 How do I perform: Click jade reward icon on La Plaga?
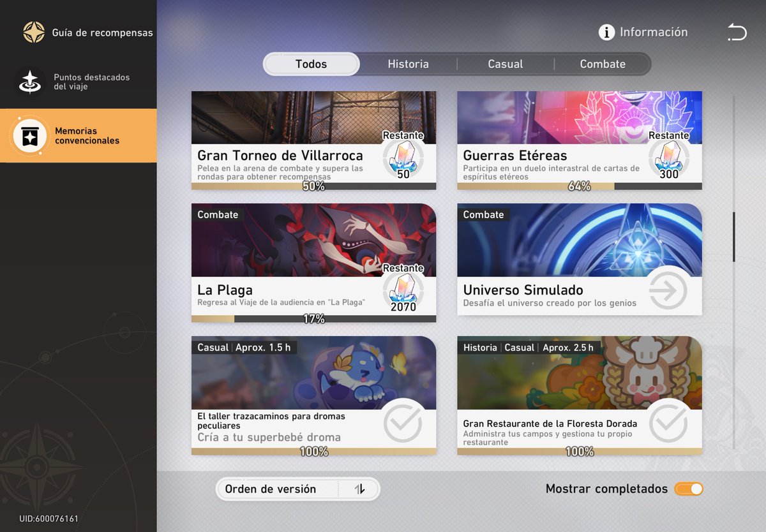click(403, 292)
